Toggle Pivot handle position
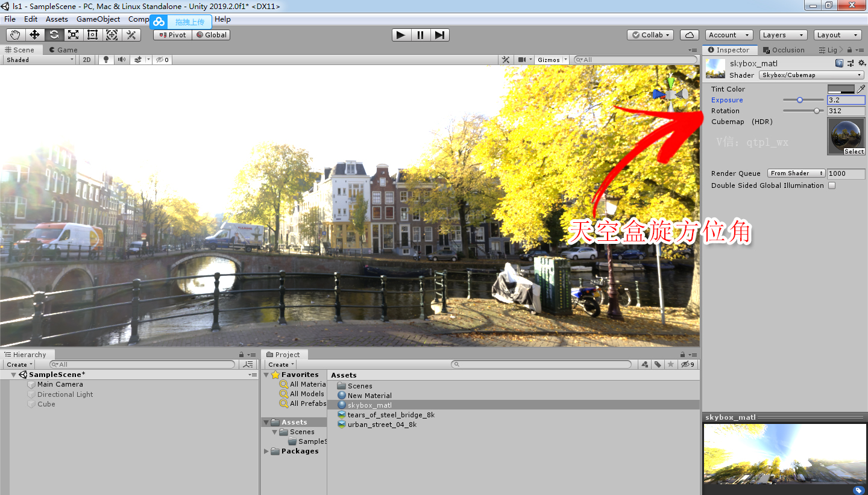Screen dimensions: 868x495 point(172,35)
